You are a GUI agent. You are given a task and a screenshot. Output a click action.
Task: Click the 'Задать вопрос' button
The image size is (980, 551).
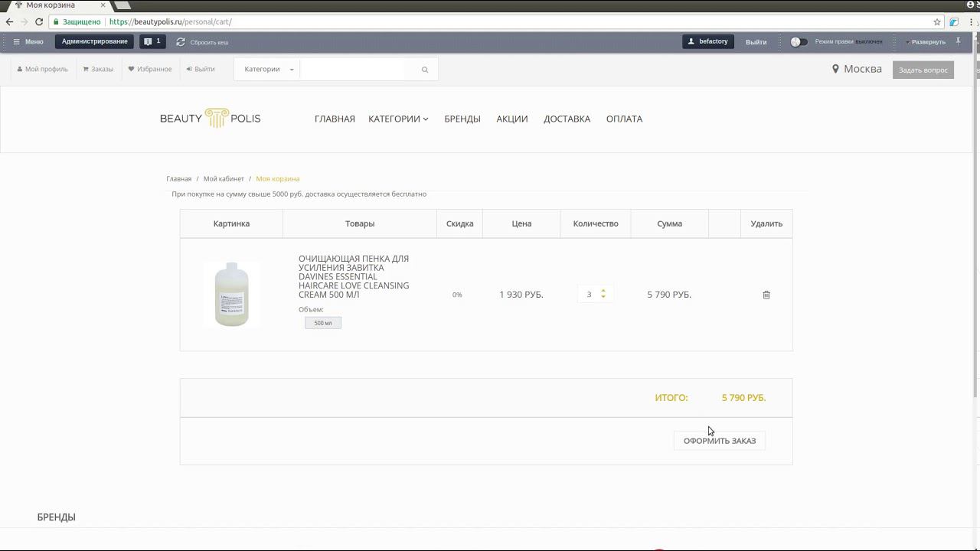[x=923, y=70]
